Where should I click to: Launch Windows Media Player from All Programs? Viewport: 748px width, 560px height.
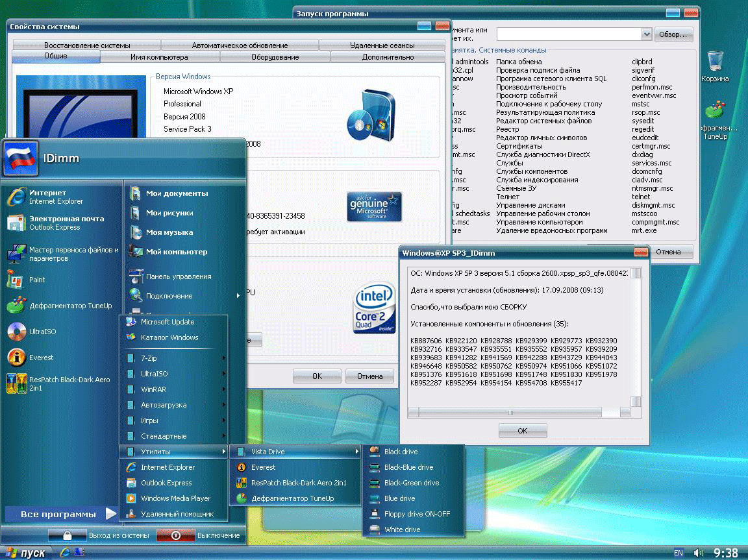(x=173, y=498)
